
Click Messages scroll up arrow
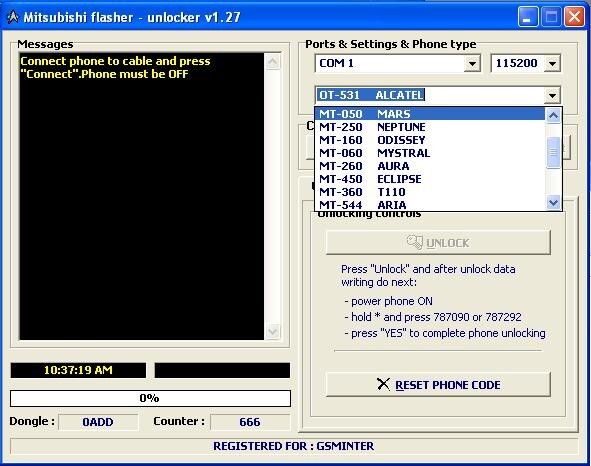[273, 61]
